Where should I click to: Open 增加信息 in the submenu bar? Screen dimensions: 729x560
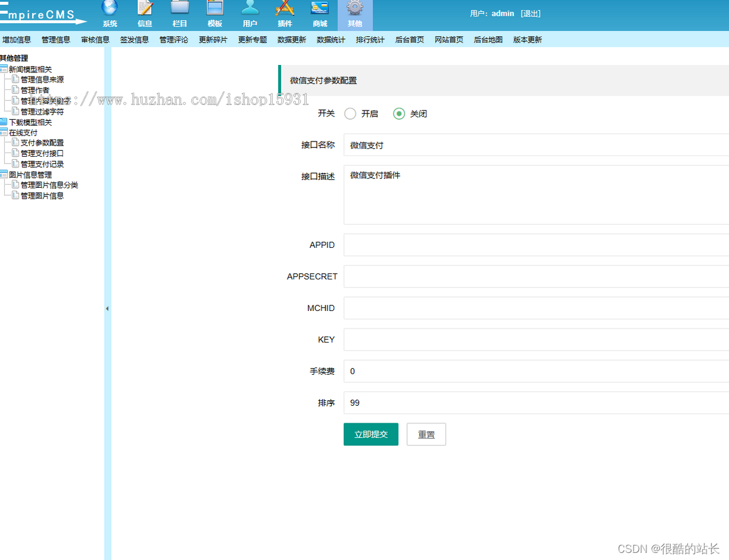point(17,40)
